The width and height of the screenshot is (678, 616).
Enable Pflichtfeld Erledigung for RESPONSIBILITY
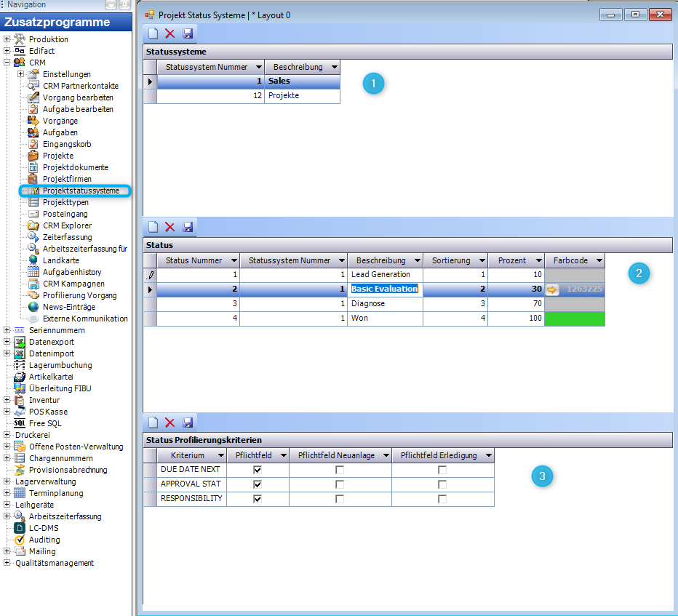coord(442,499)
